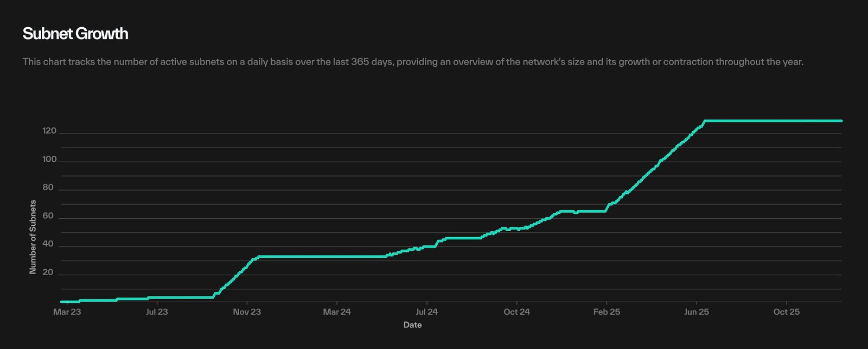Click the chart description paragraph text

[x=412, y=62]
